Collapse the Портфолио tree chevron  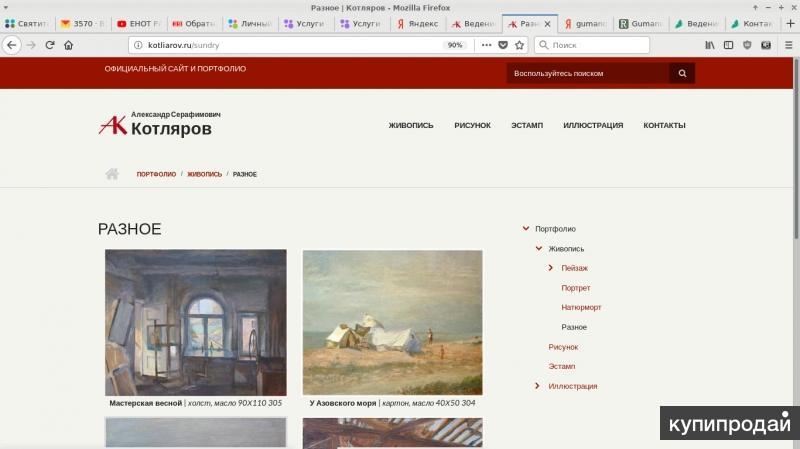[x=526, y=229]
